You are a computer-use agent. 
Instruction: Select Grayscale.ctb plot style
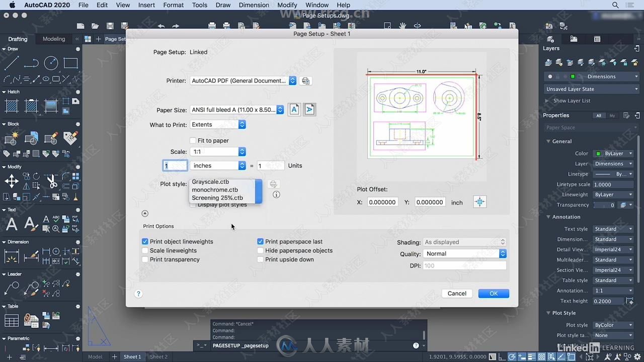[x=210, y=182]
